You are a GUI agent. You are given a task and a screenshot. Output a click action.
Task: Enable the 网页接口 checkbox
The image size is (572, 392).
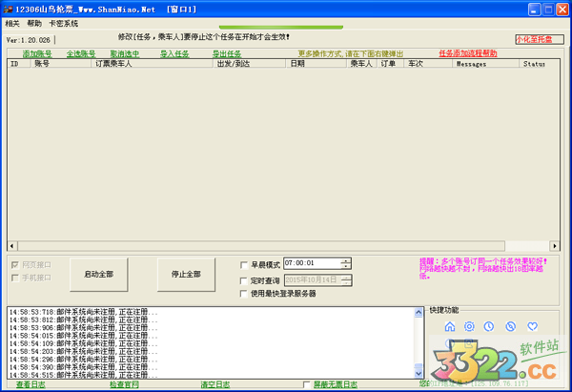(x=15, y=265)
